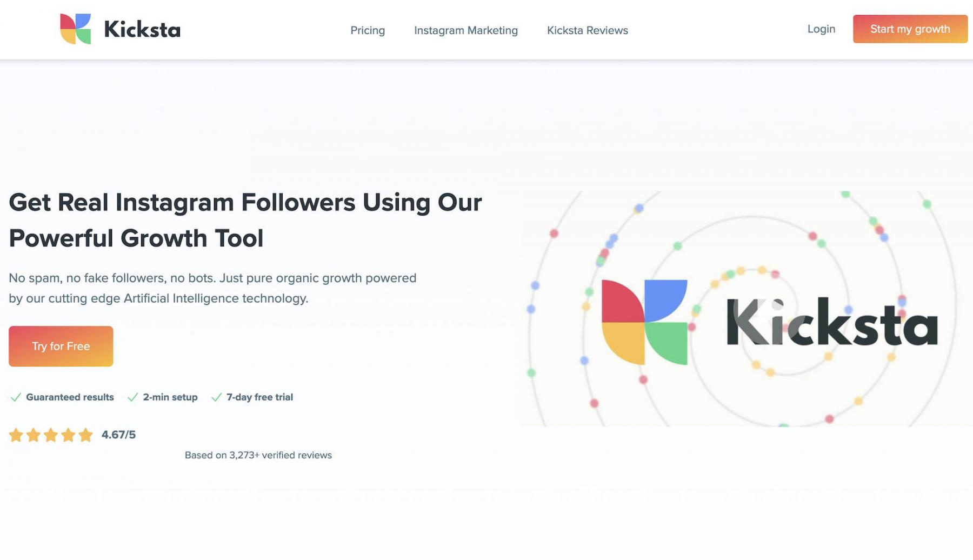Click the 4.67/5 rating score
This screenshot has height=560, width=973.
coord(118,435)
